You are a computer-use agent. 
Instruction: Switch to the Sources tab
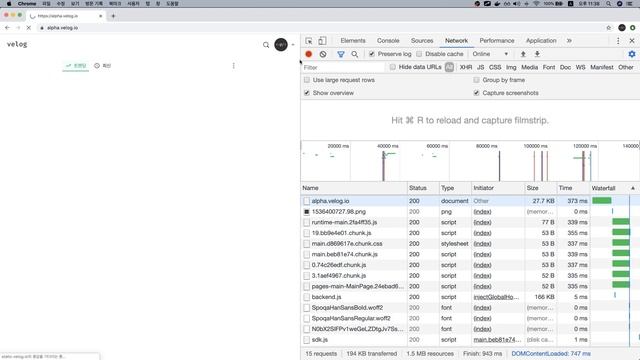coord(422,41)
